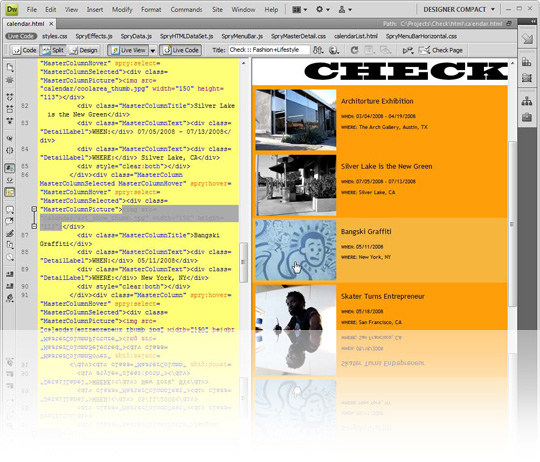540x462 pixels.
Task: Toggle the Live Code button
Action: point(181,50)
